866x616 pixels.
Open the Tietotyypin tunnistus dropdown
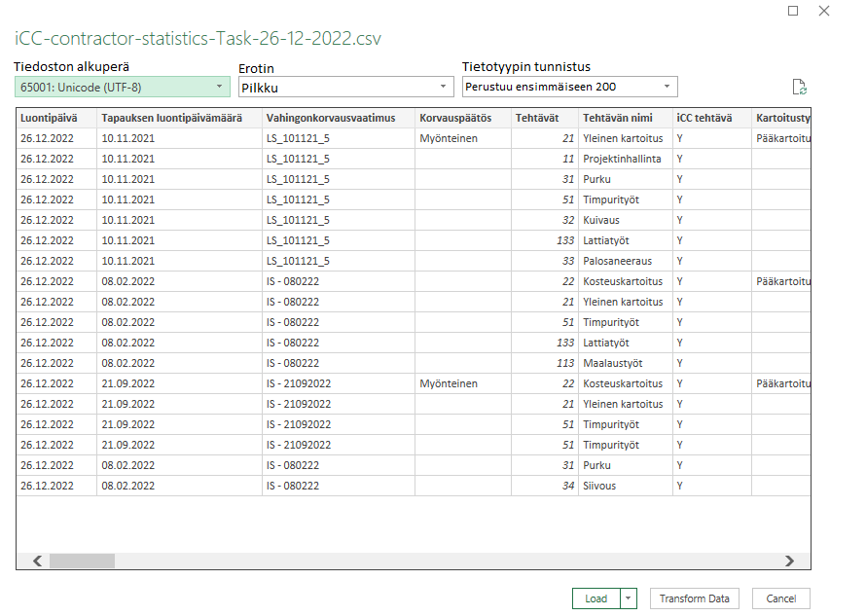coord(569,87)
